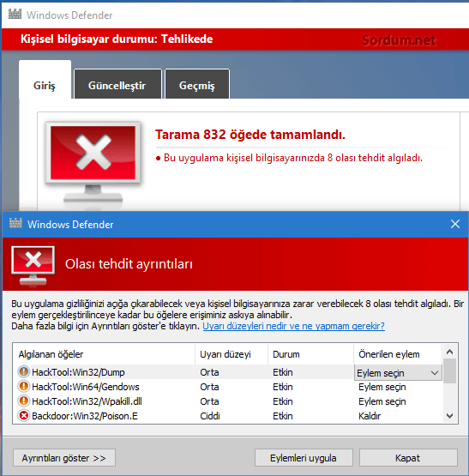The image size is (469, 476).
Task: Click the Windows Defender castle icon in main title bar
Action: click(15, 15)
